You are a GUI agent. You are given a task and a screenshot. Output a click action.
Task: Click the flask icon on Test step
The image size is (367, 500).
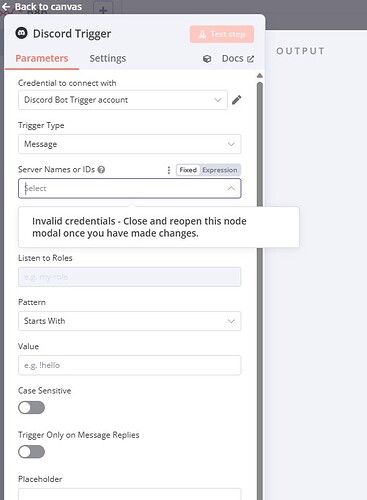pyautogui.click(x=202, y=34)
